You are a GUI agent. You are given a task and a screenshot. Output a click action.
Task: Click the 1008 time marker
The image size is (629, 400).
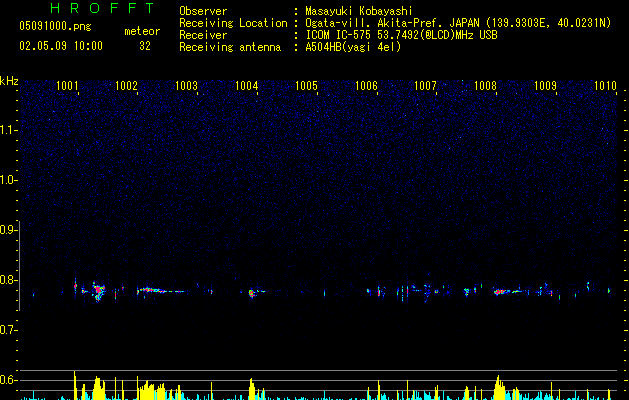pyautogui.click(x=485, y=86)
